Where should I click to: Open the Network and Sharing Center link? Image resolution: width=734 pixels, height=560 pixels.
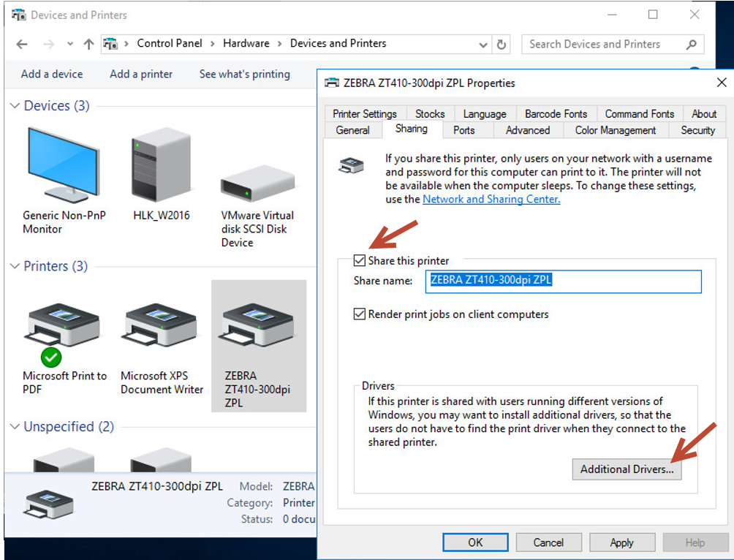tap(491, 199)
